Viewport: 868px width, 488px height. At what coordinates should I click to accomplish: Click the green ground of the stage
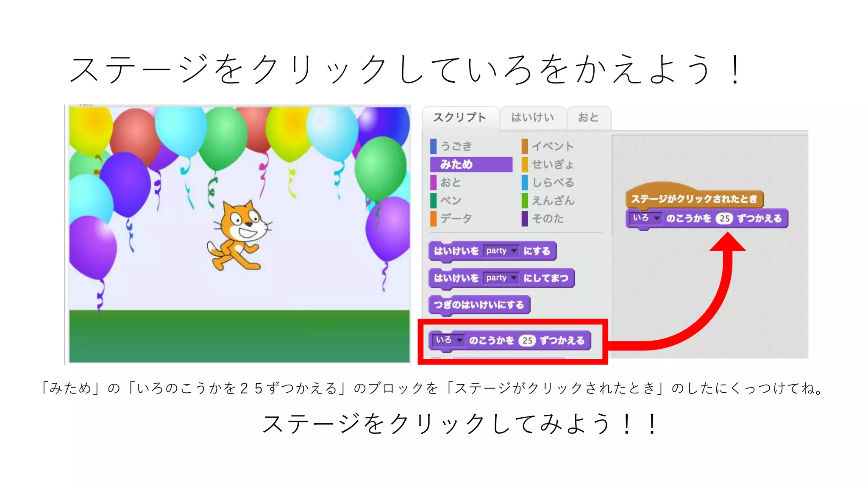point(239,336)
